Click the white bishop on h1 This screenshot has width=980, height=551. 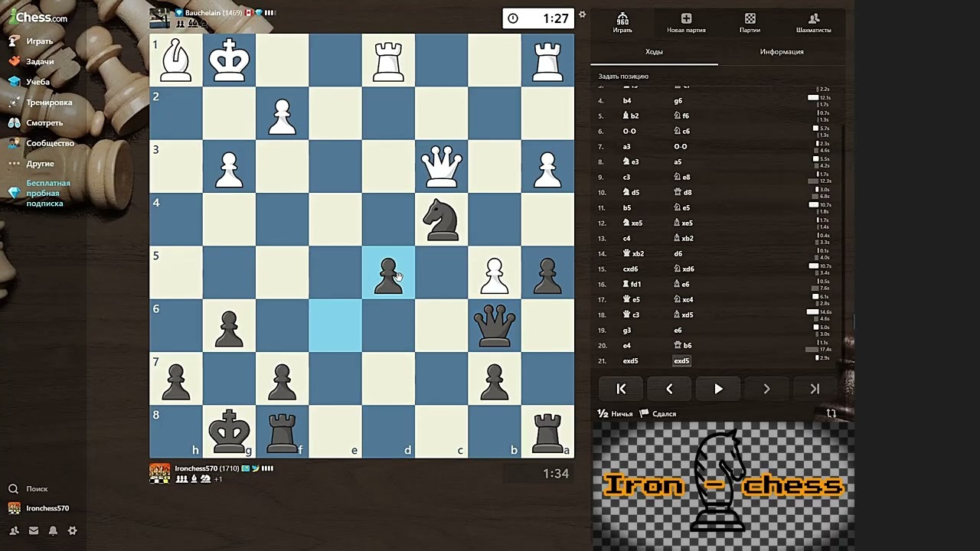click(x=176, y=60)
